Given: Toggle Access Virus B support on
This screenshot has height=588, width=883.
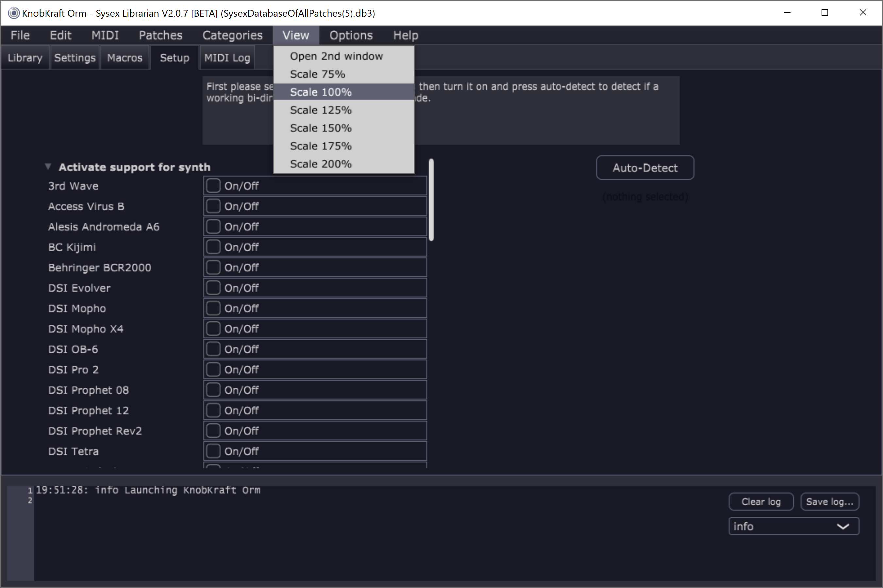Looking at the screenshot, I should tap(213, 206).
